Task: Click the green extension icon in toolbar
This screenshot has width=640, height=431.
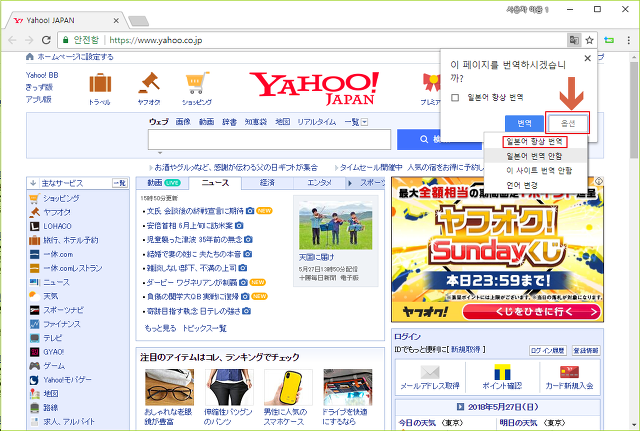Action: pos(609,40)
